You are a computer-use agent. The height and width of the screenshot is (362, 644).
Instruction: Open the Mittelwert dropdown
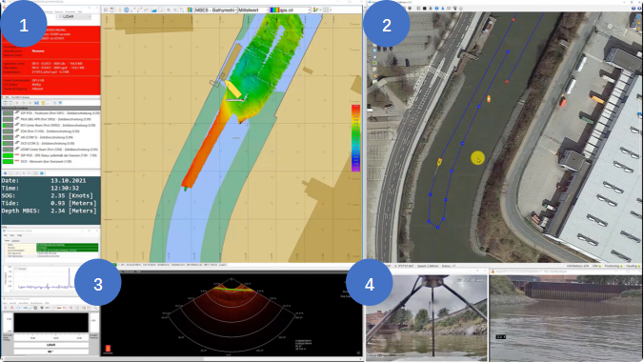(253, 10)
